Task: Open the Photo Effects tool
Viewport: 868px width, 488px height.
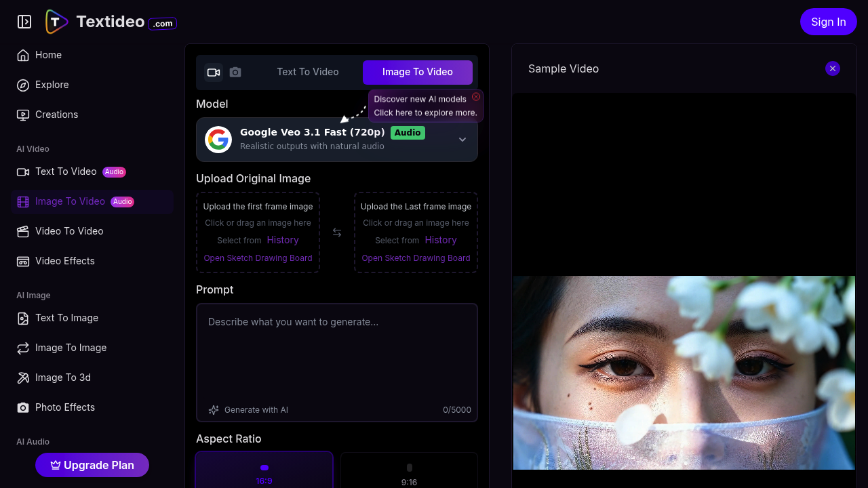Action: tap(65, 407)
